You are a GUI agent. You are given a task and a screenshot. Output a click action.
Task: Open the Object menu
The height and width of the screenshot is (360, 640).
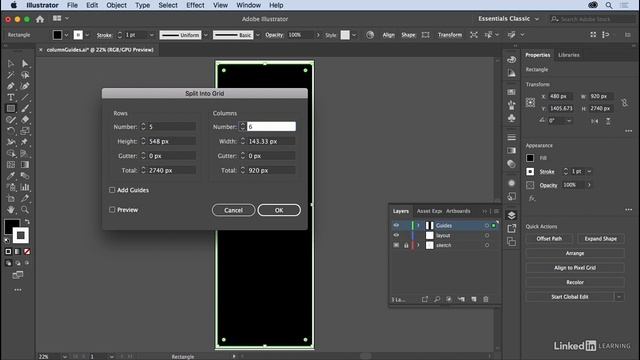coord(116,5)
